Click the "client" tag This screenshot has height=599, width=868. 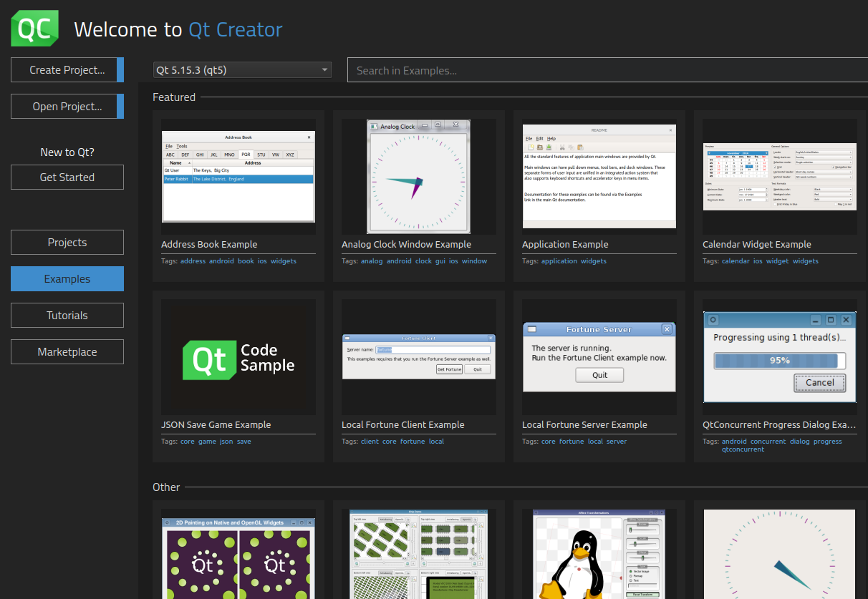370,442
